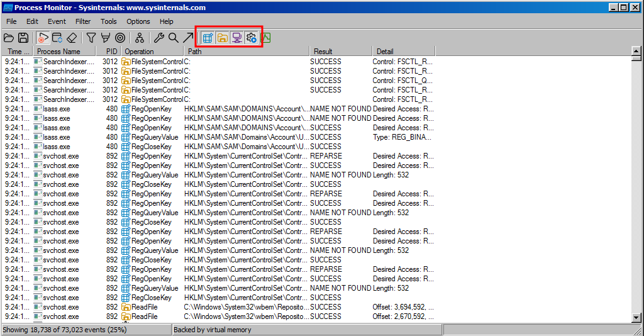Toggle the Capture events button

click(42, 38)
